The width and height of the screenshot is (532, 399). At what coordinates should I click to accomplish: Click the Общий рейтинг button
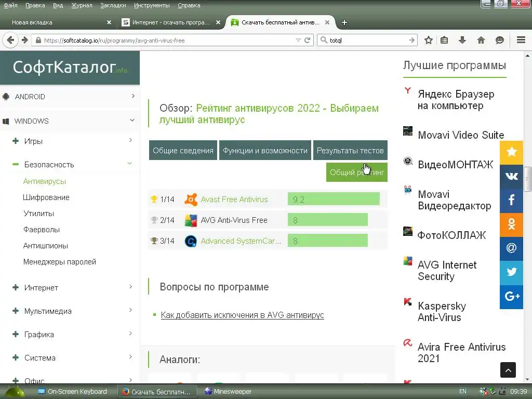[356, 172]
